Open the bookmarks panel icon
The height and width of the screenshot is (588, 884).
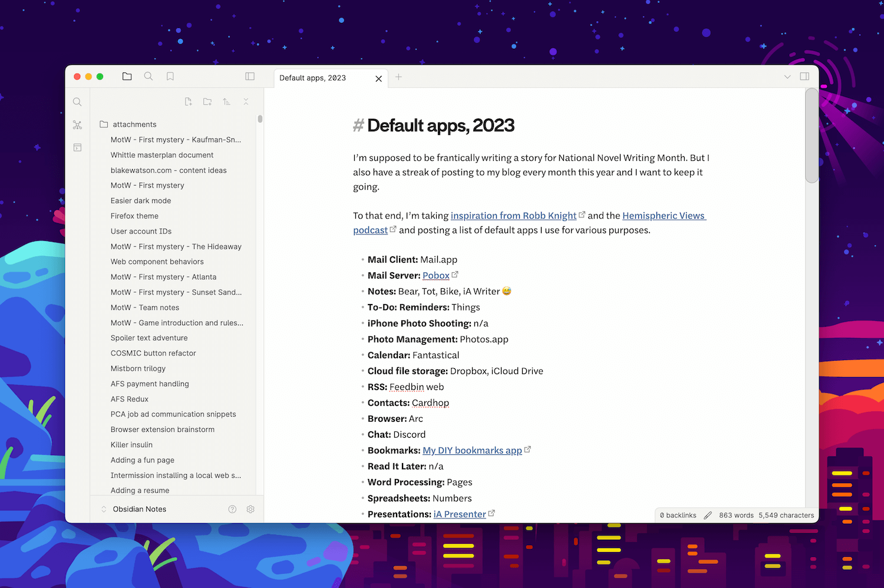click(170, 76)
